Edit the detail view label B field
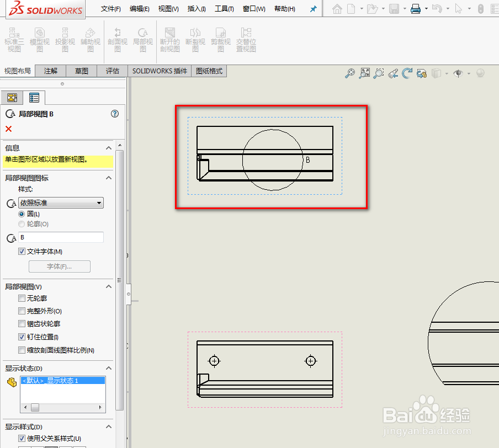499x448 pixels. 61,237
